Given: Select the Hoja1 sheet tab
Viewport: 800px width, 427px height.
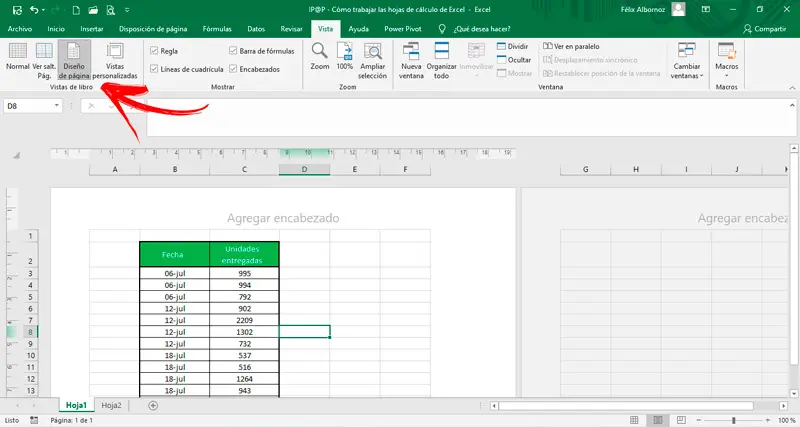Looking at the screenshot, I should [77, 406].
